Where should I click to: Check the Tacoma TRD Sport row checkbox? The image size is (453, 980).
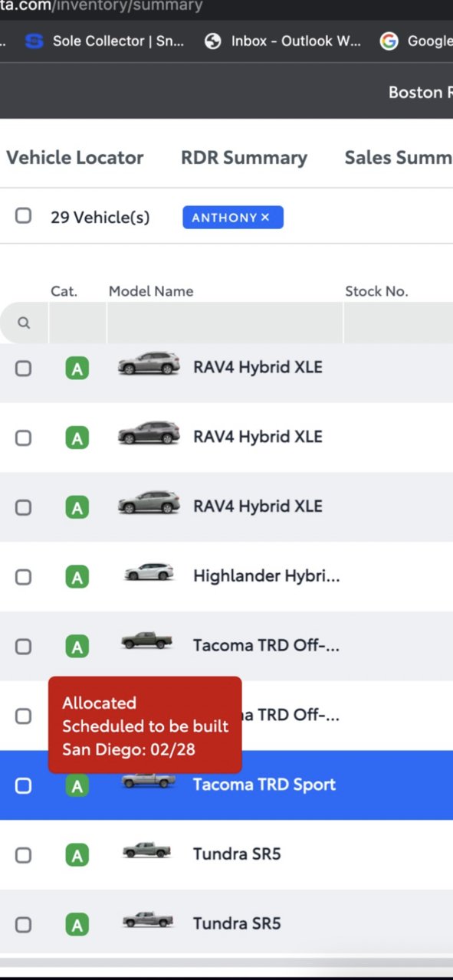pyautogui.click(x=24, y=785)
